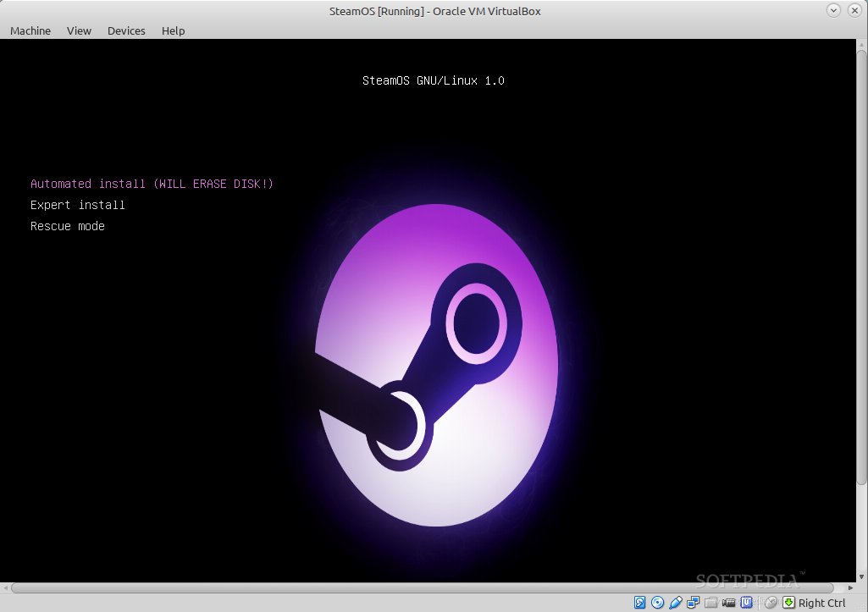The width and height of the screenshot is (868, 612).
Task: Click the vertical scrollbar down arrow
Action: click(861, 576)
